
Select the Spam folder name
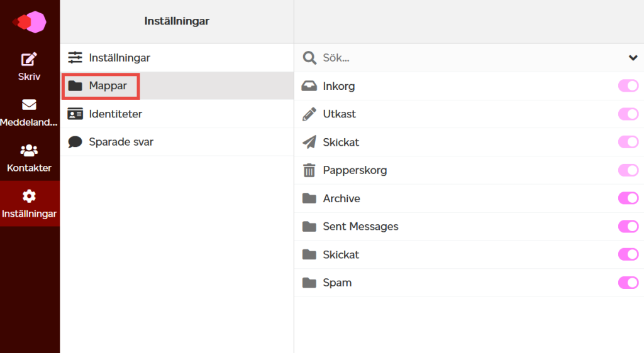(x=337, y=283)
